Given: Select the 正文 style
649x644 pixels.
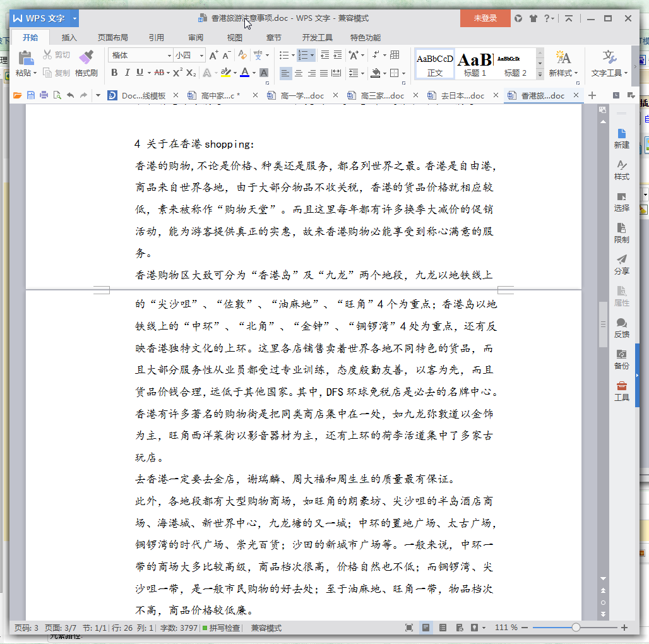Looking at the screenshot, I should 434,64.
